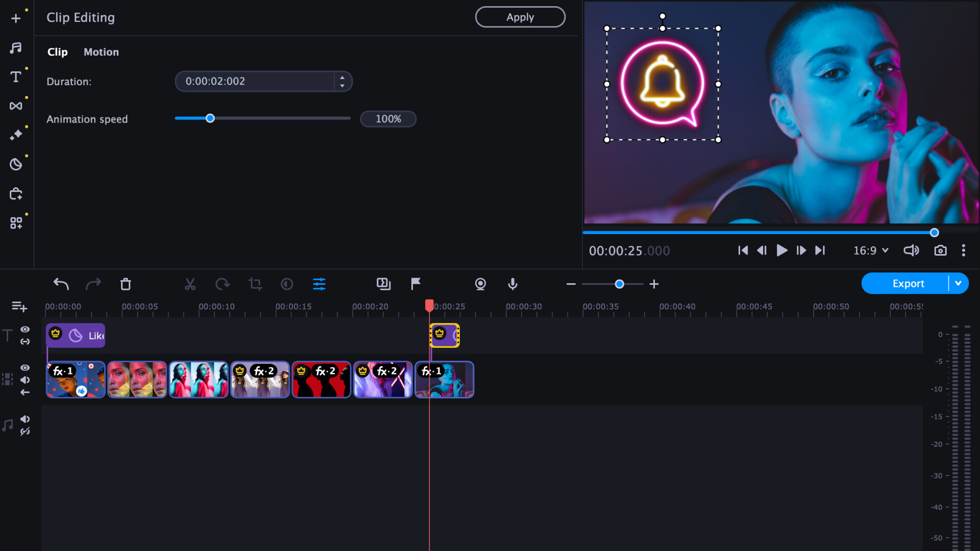Open the Titles panel from the sidebar
Screen dimensions: 980x551
[x=16, y=76]
